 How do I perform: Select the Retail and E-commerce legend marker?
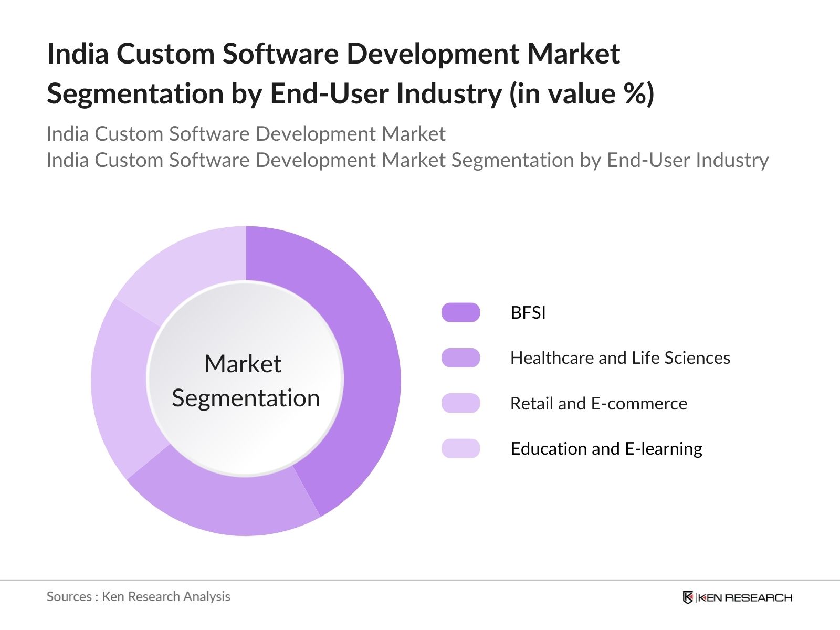click(x=461, y=404)
